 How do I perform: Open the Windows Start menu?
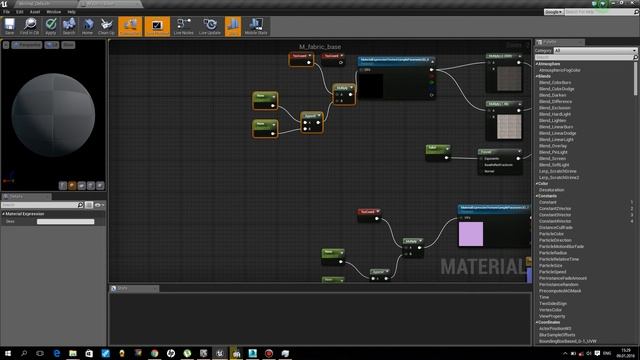coord(8,353)
